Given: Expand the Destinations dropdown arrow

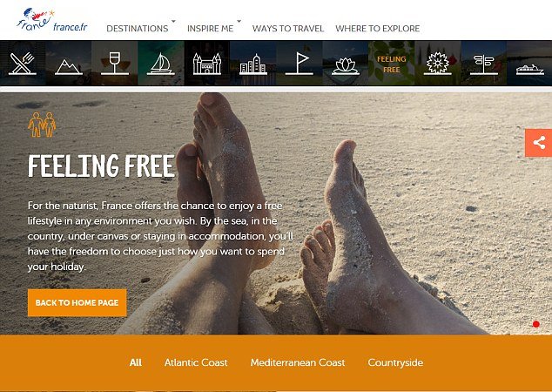Looking at the screenshot, I should [x=173, y=22].
